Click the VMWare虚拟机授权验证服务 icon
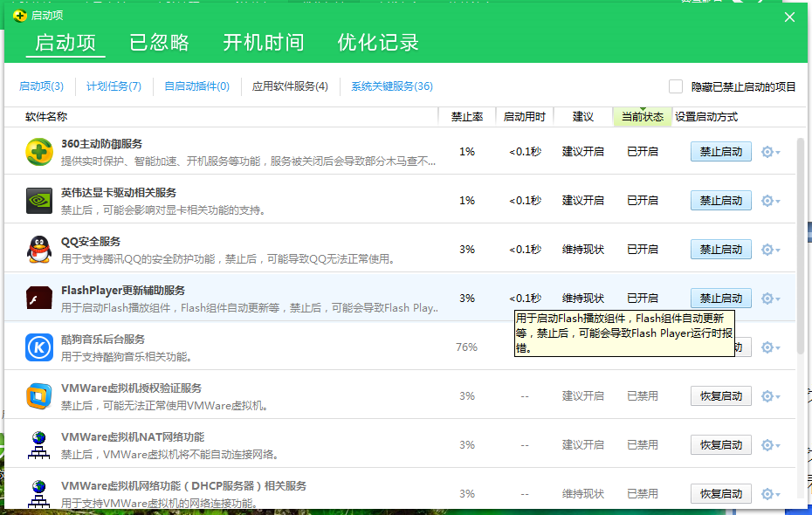The width and height of the screenshot is (812, 515). [39, 396]
